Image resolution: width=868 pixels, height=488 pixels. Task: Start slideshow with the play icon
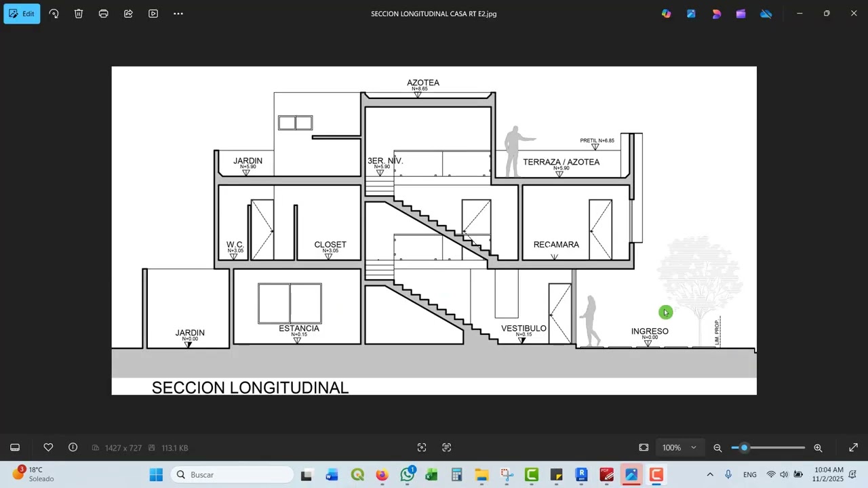pyautogui.click(x=153, y=14)
